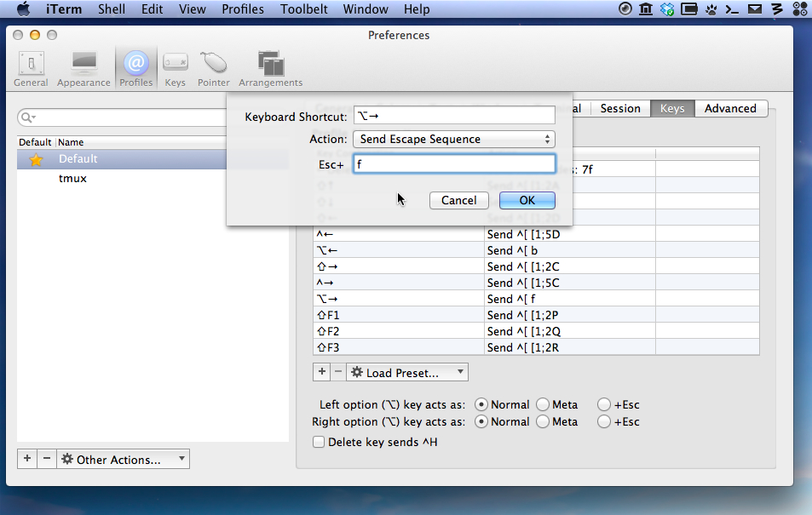The width and height of the screenshot is (812, 515).
Task: Click the star icon next to Default profile
Action: tap(36, 159)
